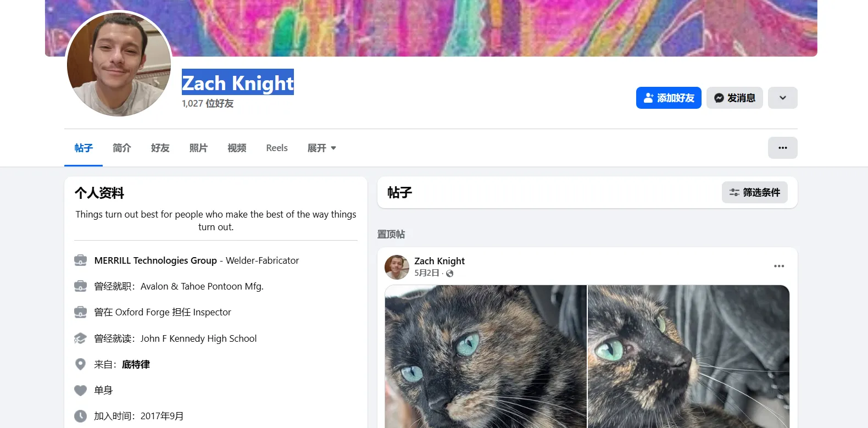The width and height of the screenshot is (868, 428).
Task: Open the Reels tab
Action: click(x=277, y=148)
